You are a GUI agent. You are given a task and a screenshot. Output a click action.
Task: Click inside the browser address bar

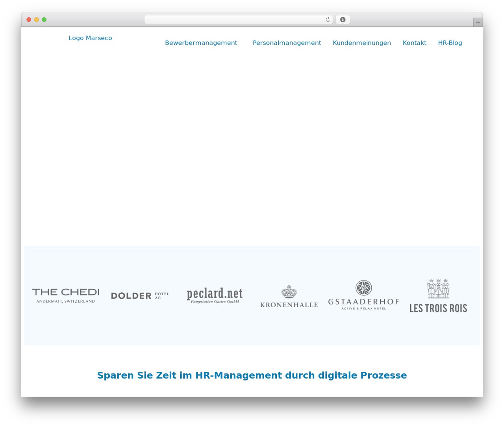point(238,20)
